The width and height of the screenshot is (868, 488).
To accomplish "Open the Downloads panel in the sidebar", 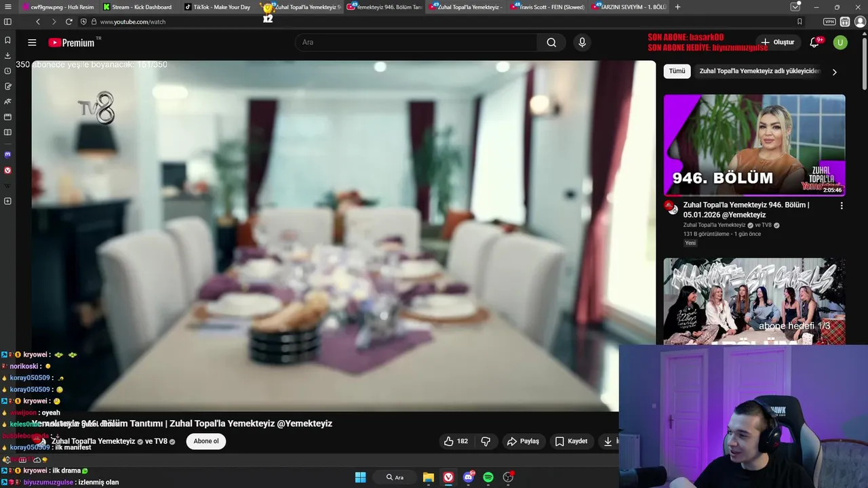I will 7,56.
